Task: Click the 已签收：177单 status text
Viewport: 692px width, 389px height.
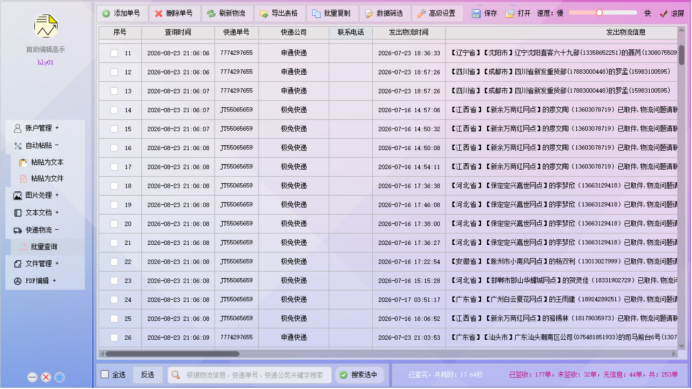Action: (x=531, y=374)
